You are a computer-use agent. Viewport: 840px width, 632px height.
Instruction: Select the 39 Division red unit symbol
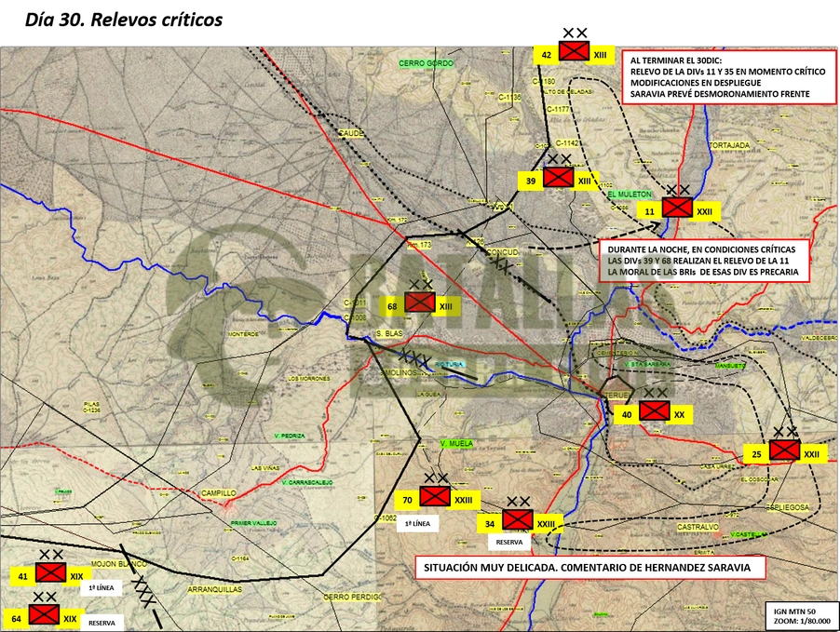point(558,177)
